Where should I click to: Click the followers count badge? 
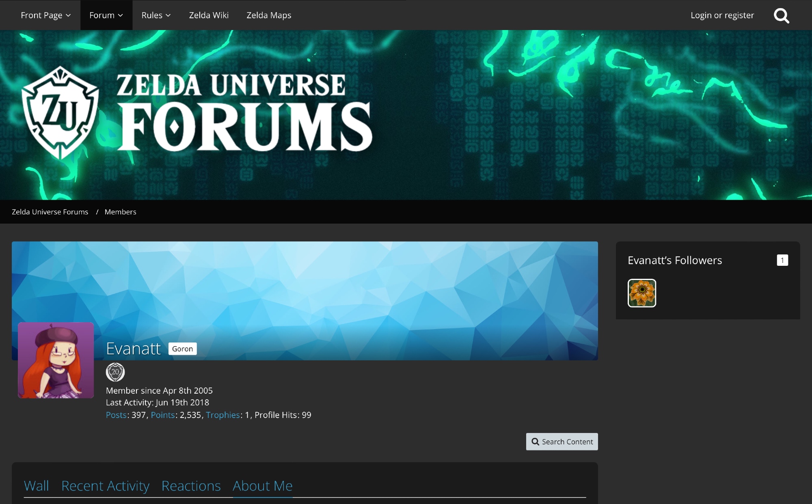[x=782, y=260]
